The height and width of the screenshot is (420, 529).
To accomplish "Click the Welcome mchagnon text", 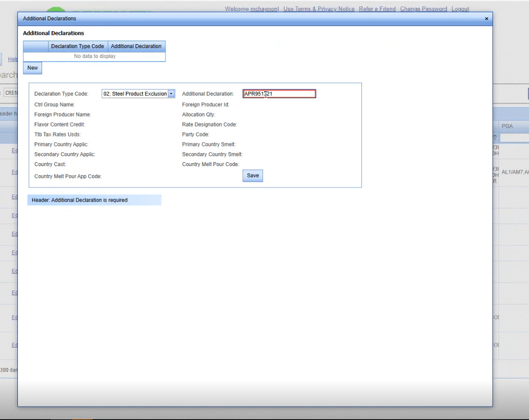I will pos(252,9).
